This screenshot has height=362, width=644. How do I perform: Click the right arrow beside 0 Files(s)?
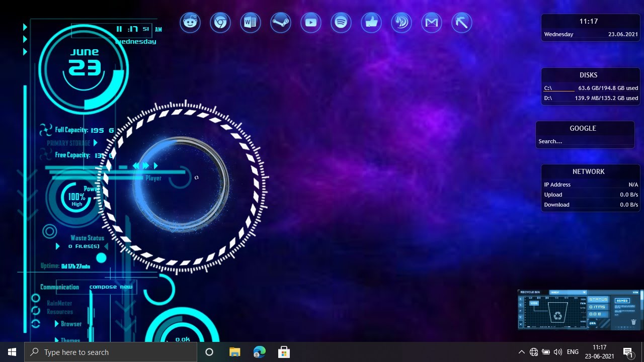pos(106,246)
